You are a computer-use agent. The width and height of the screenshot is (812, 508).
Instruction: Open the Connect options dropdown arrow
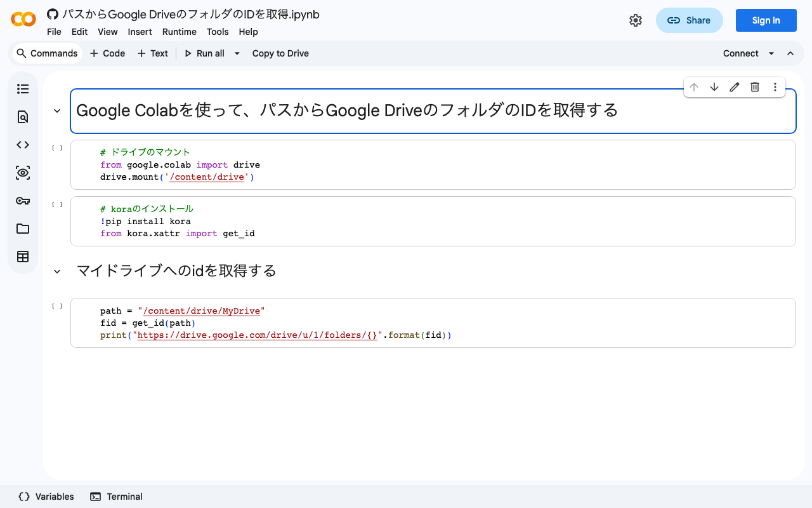click(x=771, y=53)
